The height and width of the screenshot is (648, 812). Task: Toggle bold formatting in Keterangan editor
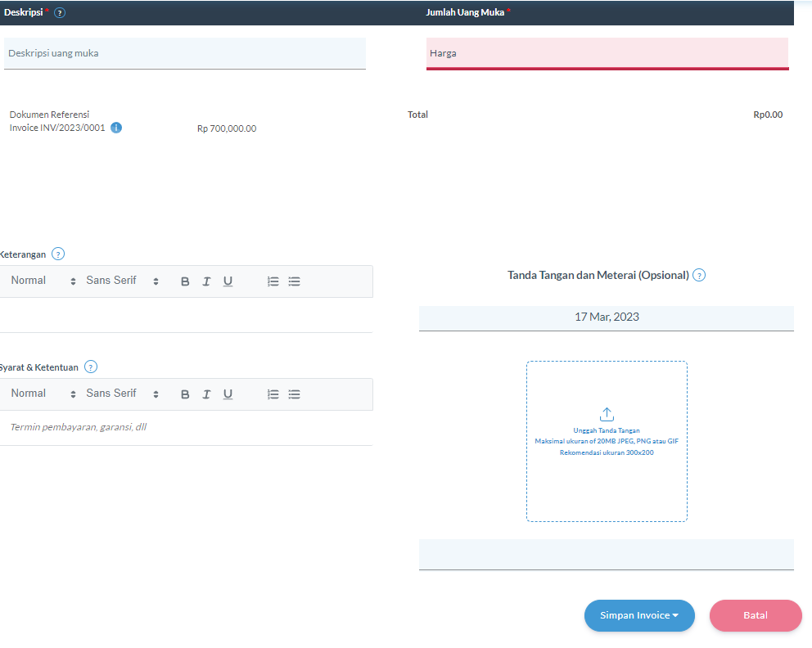[184, 281]
